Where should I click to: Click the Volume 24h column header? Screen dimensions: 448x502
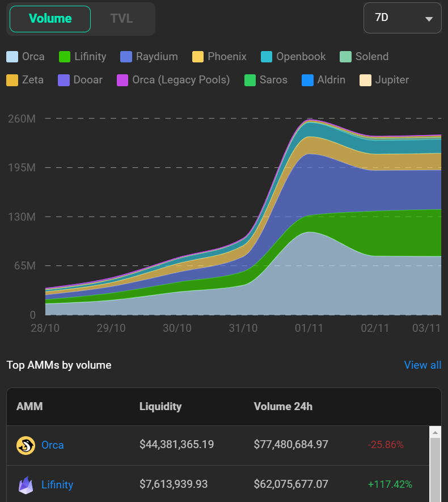[x=283, y=407]
